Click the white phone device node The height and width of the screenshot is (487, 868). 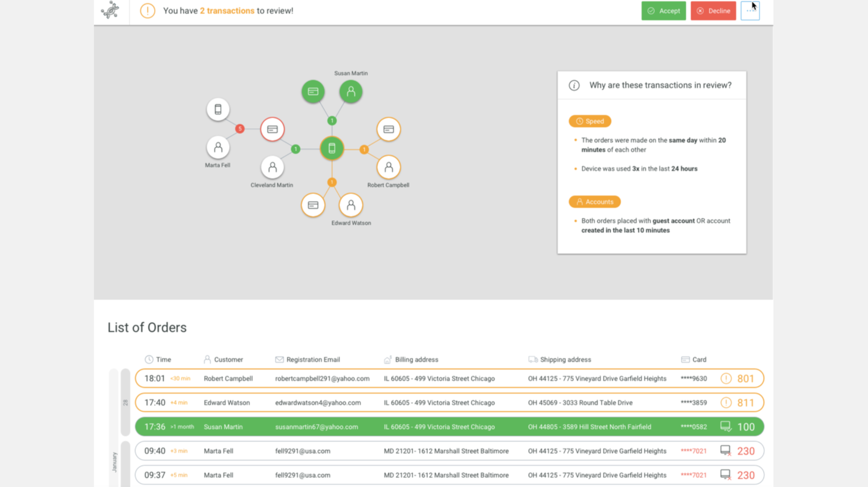pos(218,109)
